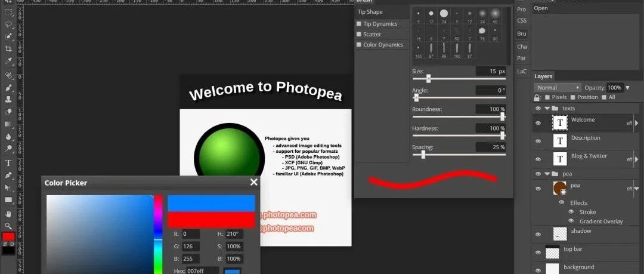644x274 pixels.
Task: Select the Pen tool
Action: (x=8, y=176)
